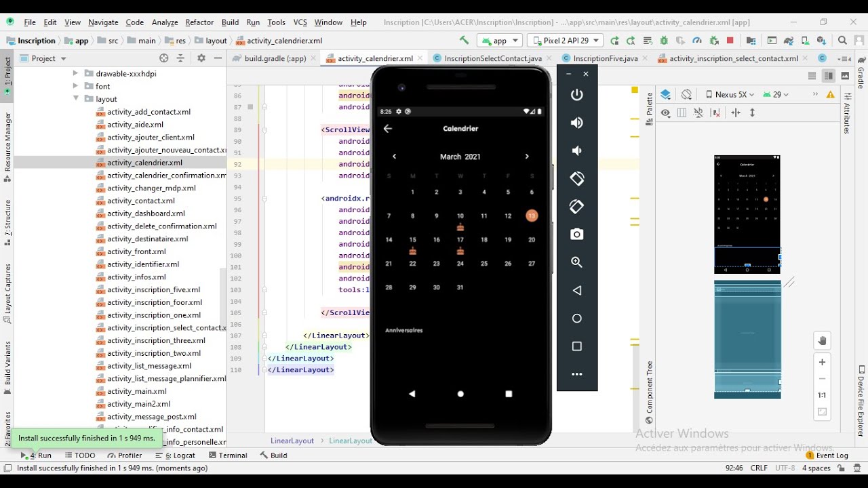Viewport: 868px width, 488px height.
Task: Click the design warning triangle icon
Action: click(x=831, y=95)
